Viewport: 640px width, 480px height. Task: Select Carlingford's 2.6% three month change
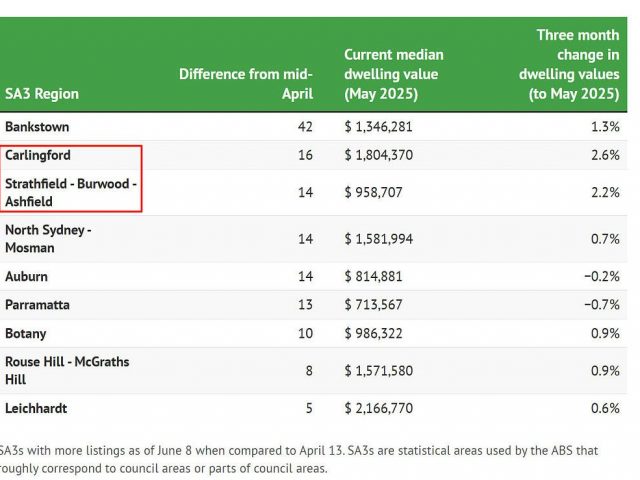[x=604, y=155]
